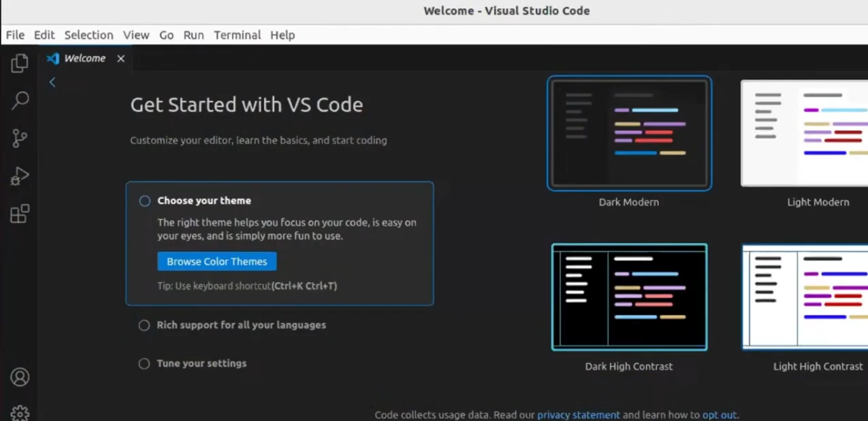Open Run and Debug view icon
The height and width of the screenshot is (421, 868).
(x=20, y=175)
